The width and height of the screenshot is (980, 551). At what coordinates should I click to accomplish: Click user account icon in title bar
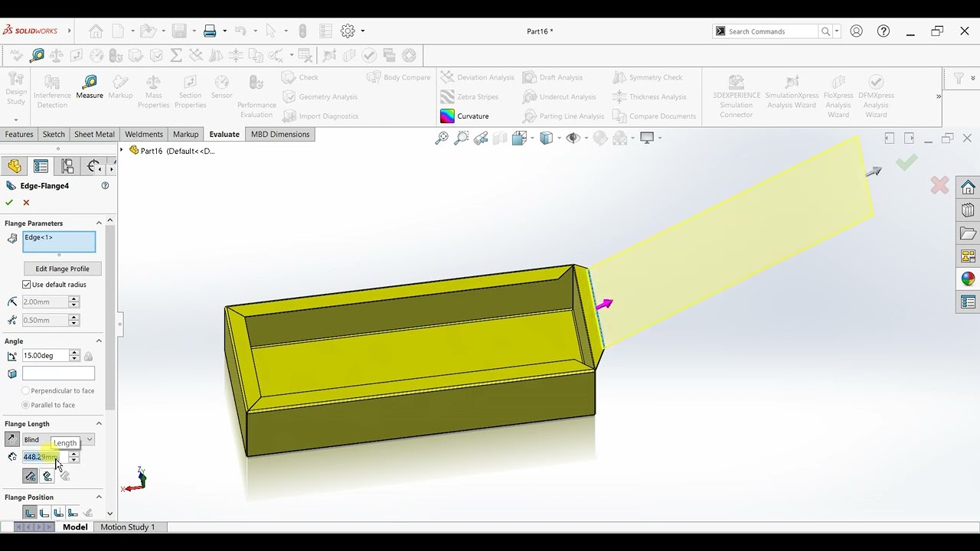coord(856,31)
